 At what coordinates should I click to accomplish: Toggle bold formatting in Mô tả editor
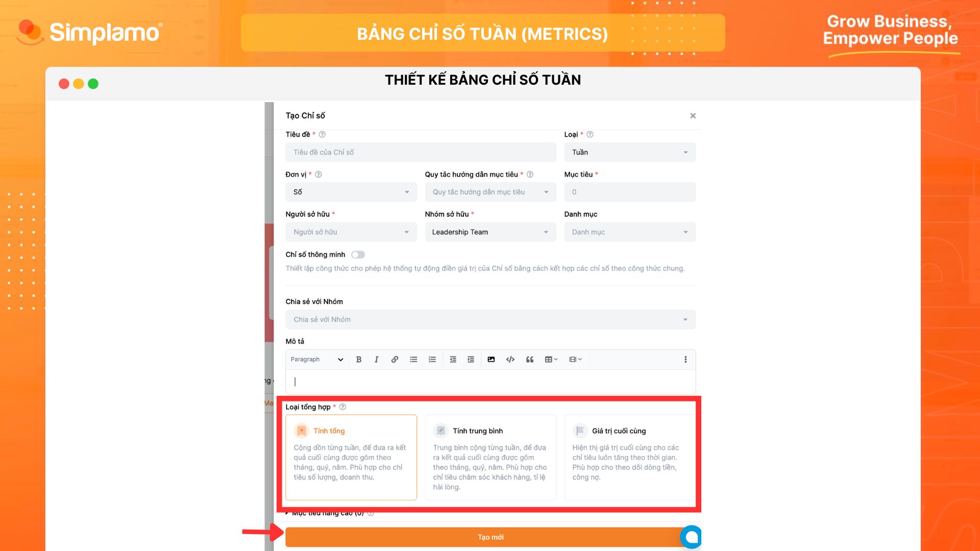click(358, 359)
